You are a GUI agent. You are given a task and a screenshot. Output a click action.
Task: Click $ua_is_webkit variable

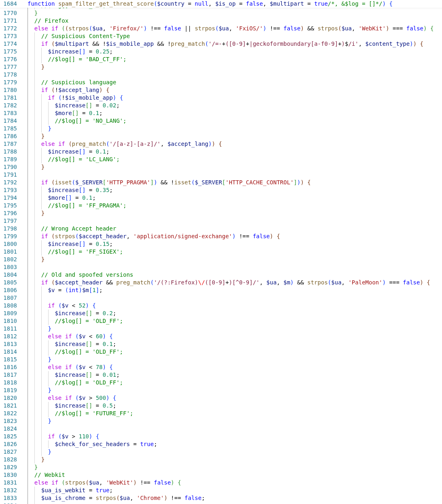[x=63, y=490]
